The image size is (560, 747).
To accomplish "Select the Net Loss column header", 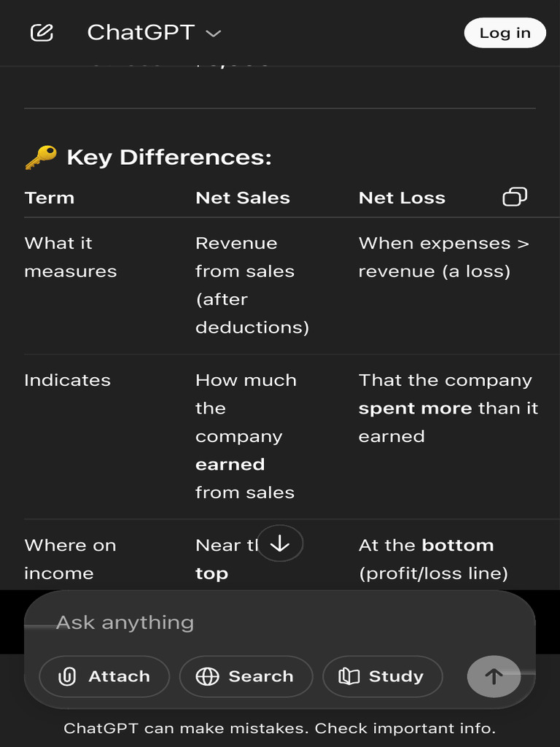I will click(402, 198).
